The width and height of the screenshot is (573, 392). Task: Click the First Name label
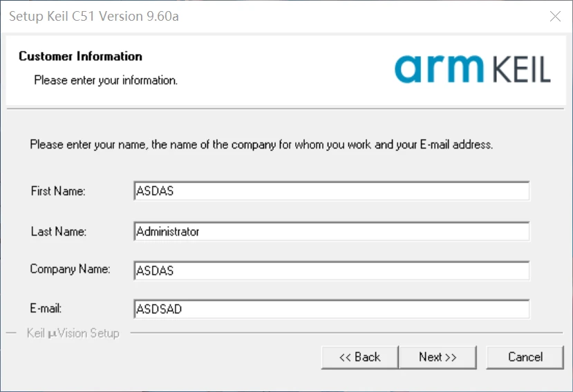pos(58,192)
